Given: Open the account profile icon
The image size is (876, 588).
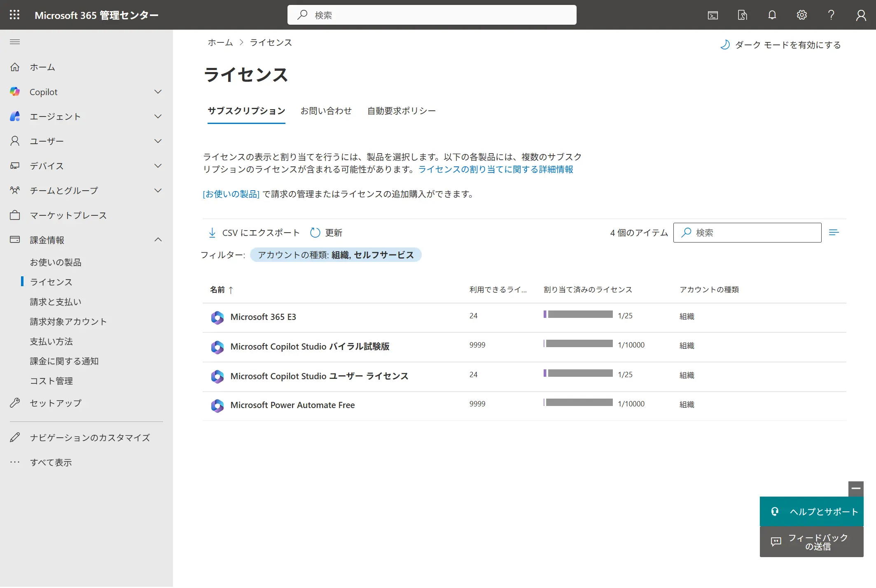Looking at the screenshot, I should coord(861,15).
